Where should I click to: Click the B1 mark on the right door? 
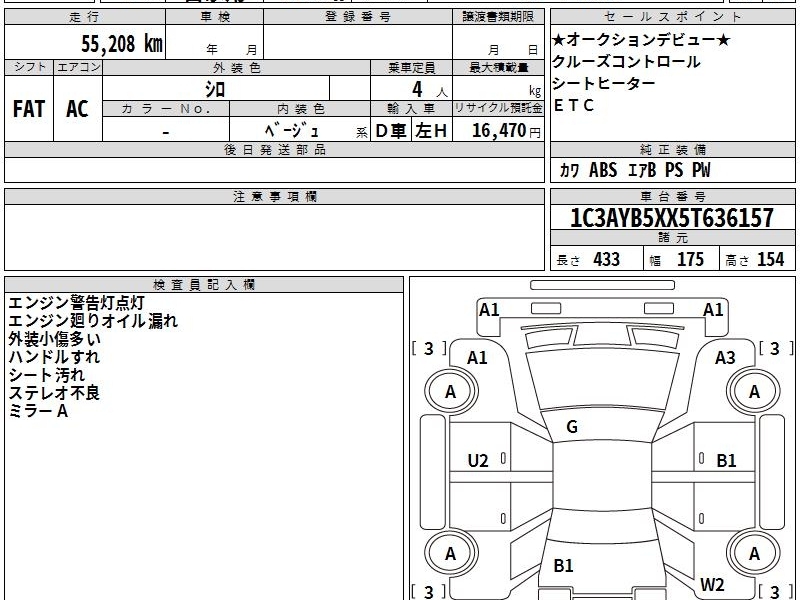point(726,461)
